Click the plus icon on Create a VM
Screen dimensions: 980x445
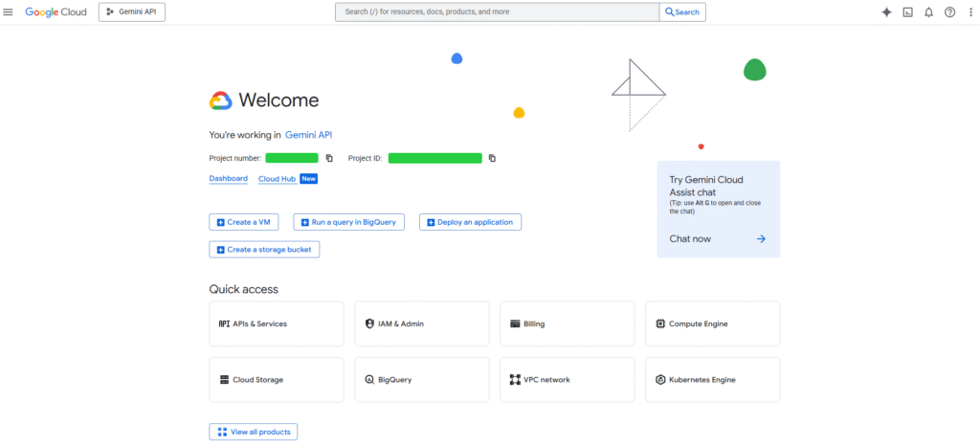pos(220,222)
